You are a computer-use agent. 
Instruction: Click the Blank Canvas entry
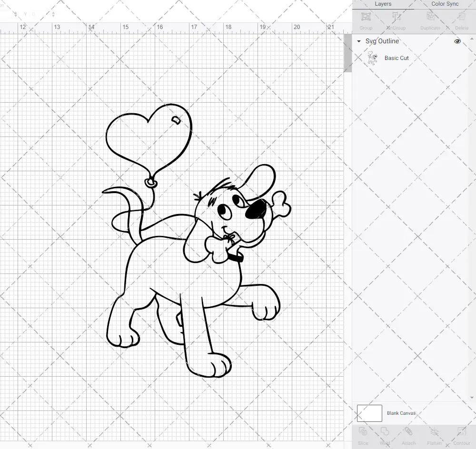point(401,413)
